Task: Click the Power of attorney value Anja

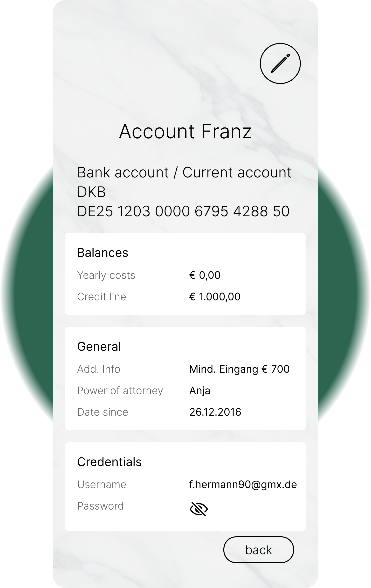Action: [x=200, y=391]
